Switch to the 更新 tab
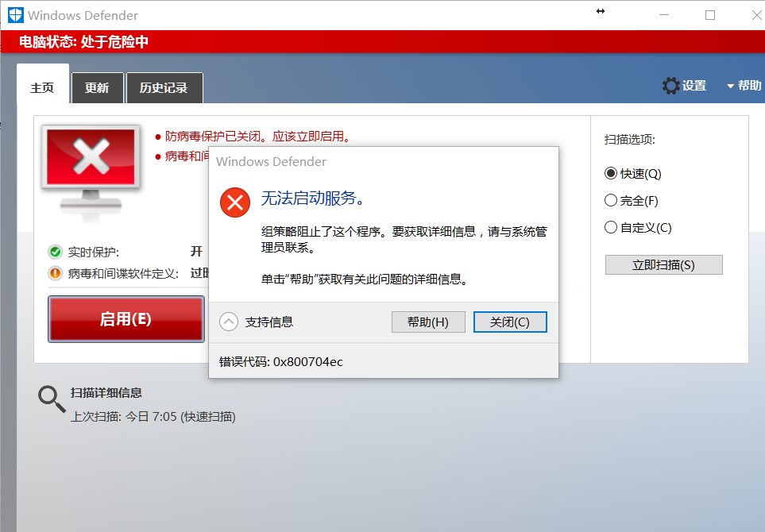765x532 pixels. click(x=97, y=88)
